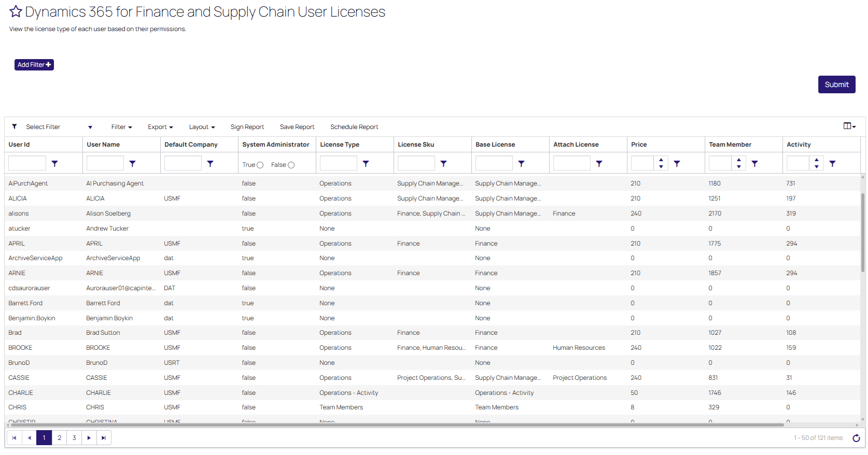Click the Add Filter button
The image size is (868, 455).
pos(34,65)
